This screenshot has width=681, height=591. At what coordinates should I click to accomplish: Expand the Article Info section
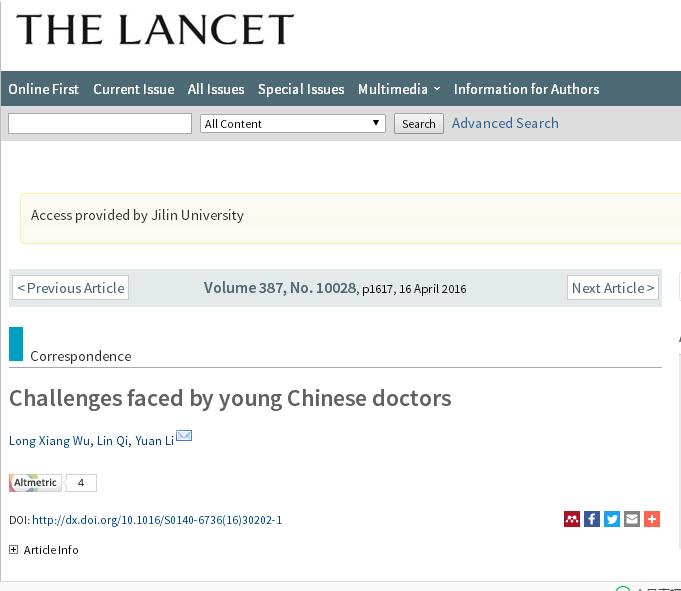click(x=14, y=550)
